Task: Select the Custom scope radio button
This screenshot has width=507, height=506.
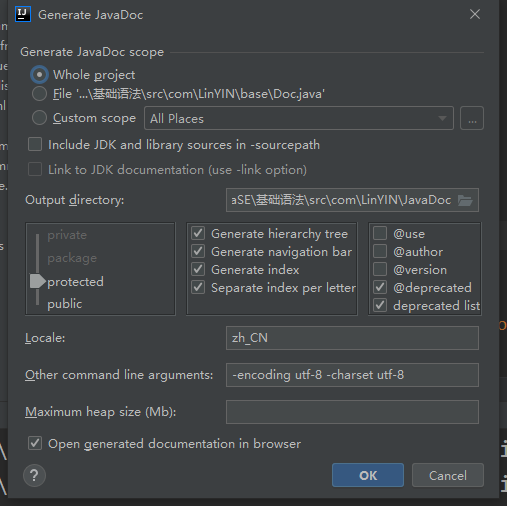Action: [x=39, y=118]
